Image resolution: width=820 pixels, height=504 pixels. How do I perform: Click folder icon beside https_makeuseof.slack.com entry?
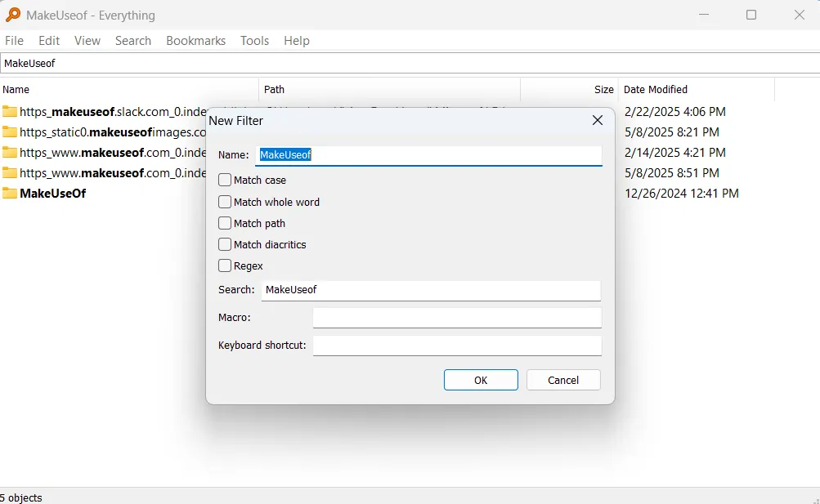pyautogui.click(x=10, y=112)
